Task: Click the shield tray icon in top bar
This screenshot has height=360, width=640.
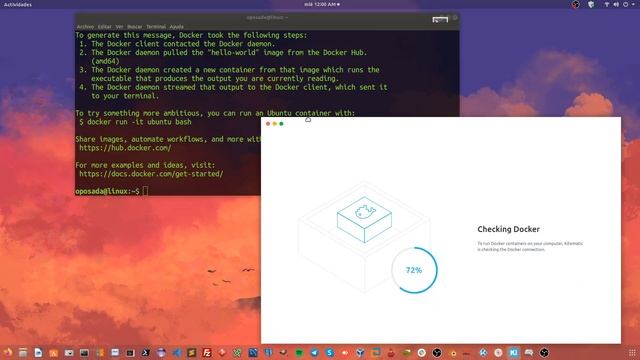Action: [591, 4]
